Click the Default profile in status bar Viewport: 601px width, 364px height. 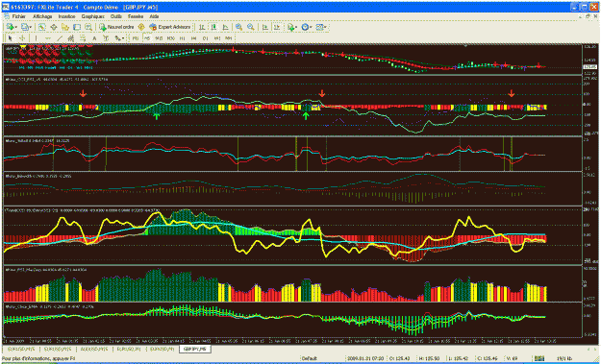point(309,358)
